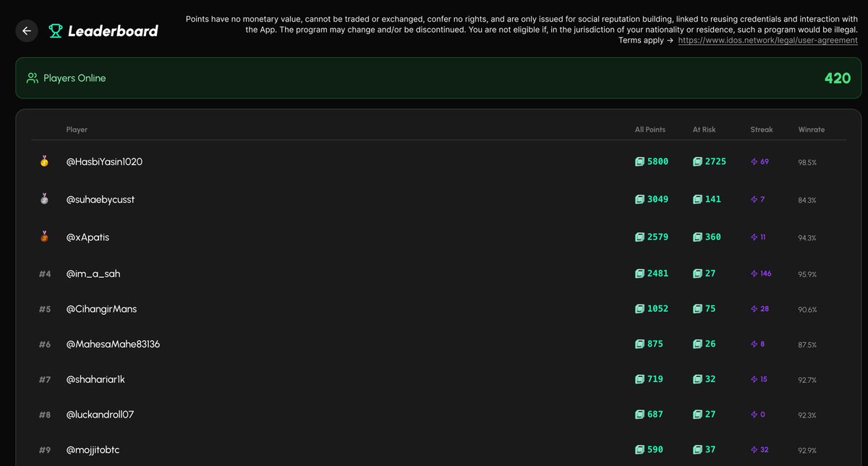Click the 94.3% winrate value
The height and width of the screenshot is (466, 868).
pyautogui.click(x=807, y=237)
